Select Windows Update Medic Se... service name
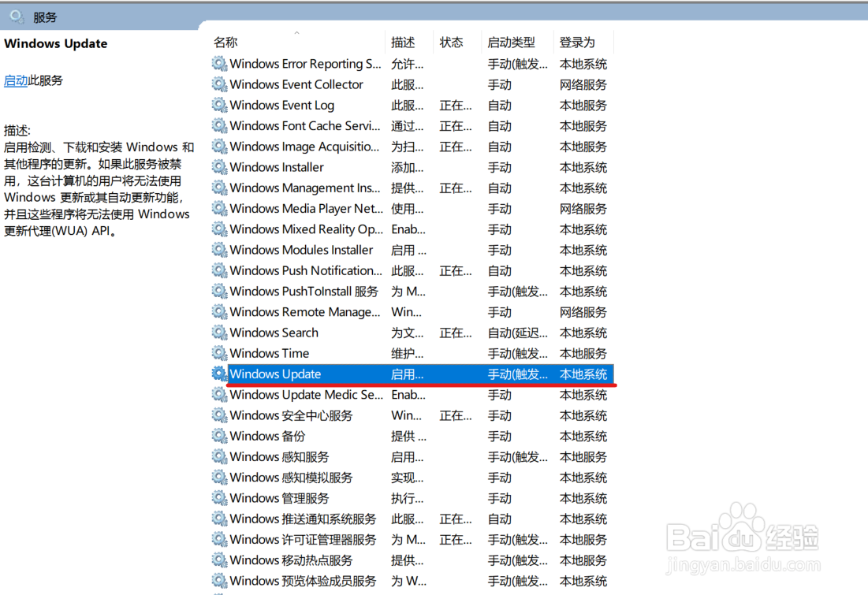Screen dimensions: 868x595 [306, 394]
